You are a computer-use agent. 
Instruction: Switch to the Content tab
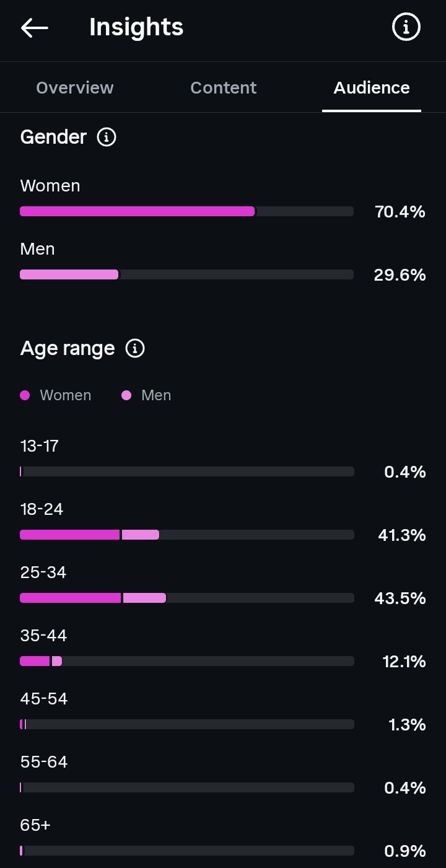(x=224, y=88)
